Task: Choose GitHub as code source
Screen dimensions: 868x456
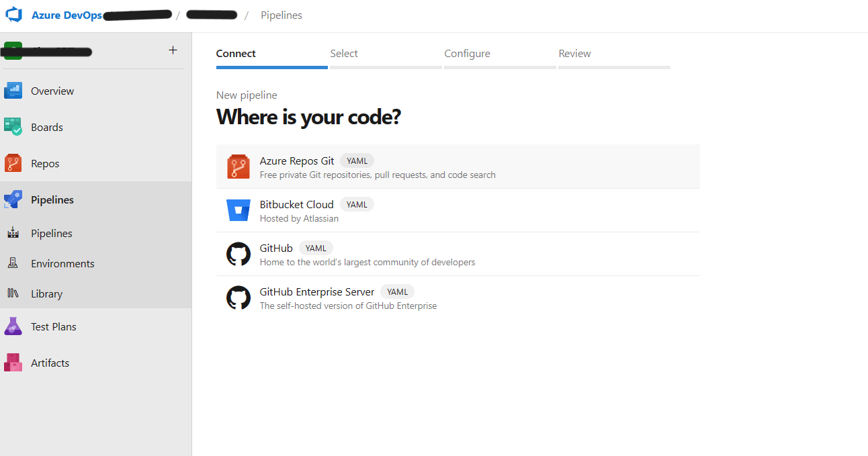Action: tap(458, 254)
